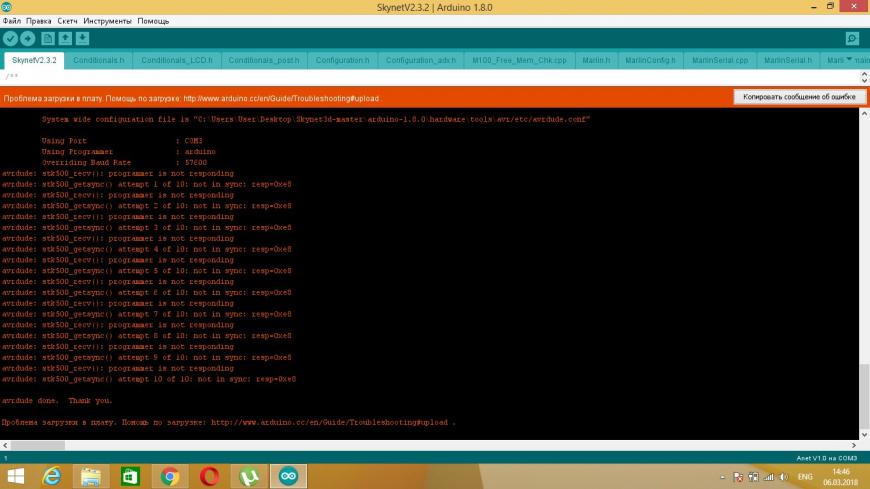The height and width of the screenshot is (489, 870).
Task: Open File Explorer from taskbar
Action: [91, 476]
